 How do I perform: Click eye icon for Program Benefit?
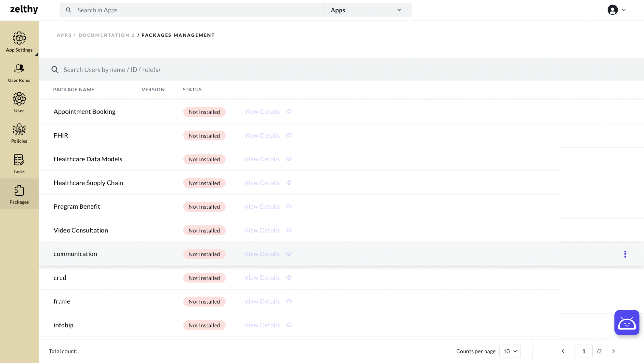pyautogui.click(x=289, y=206)
